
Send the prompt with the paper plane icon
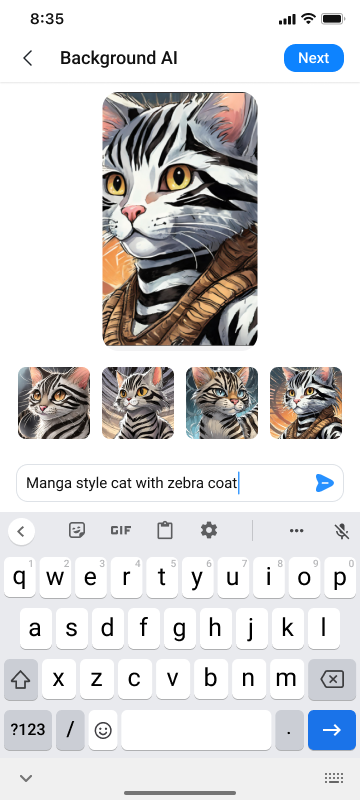point(325,483)
